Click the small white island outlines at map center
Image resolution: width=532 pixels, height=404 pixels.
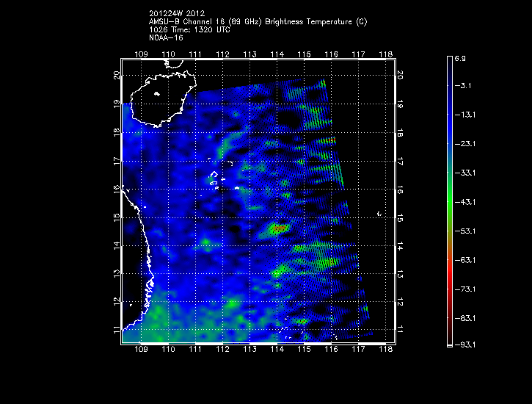click(216, 178)
